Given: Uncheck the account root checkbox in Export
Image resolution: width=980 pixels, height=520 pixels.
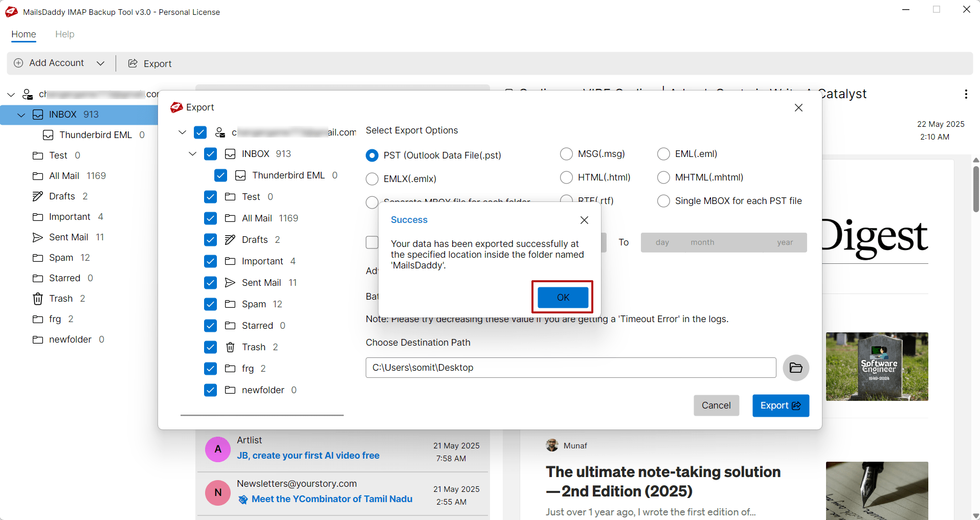Looking at the screenshot, I should 201,132.
